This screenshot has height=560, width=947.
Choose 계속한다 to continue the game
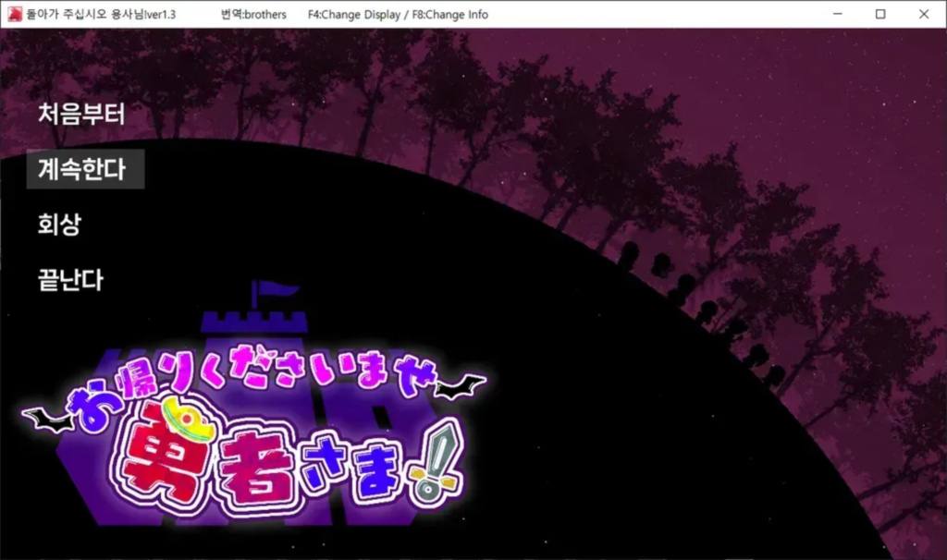click(85, 169)
